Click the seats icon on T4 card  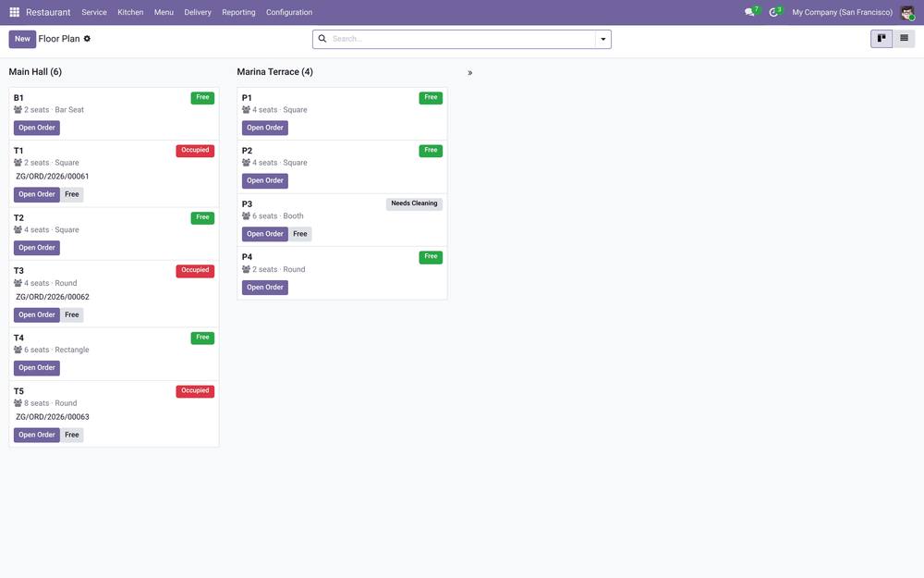pos(18,350)
